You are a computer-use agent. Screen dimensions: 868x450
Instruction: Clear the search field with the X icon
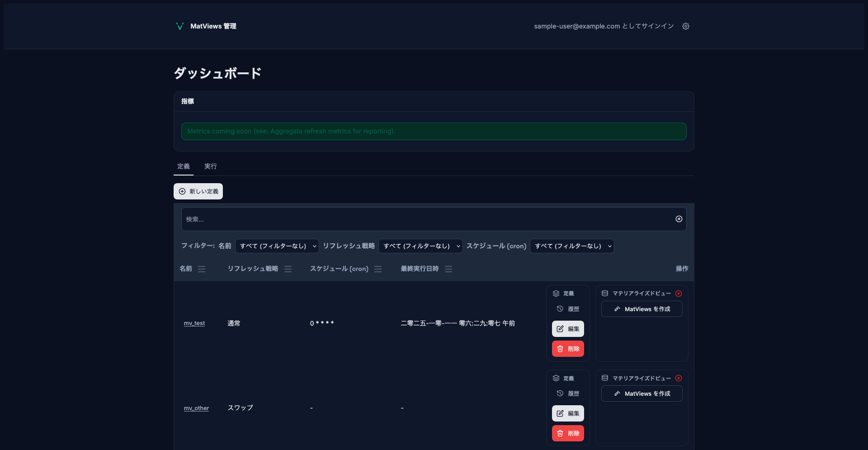point(679,219)
